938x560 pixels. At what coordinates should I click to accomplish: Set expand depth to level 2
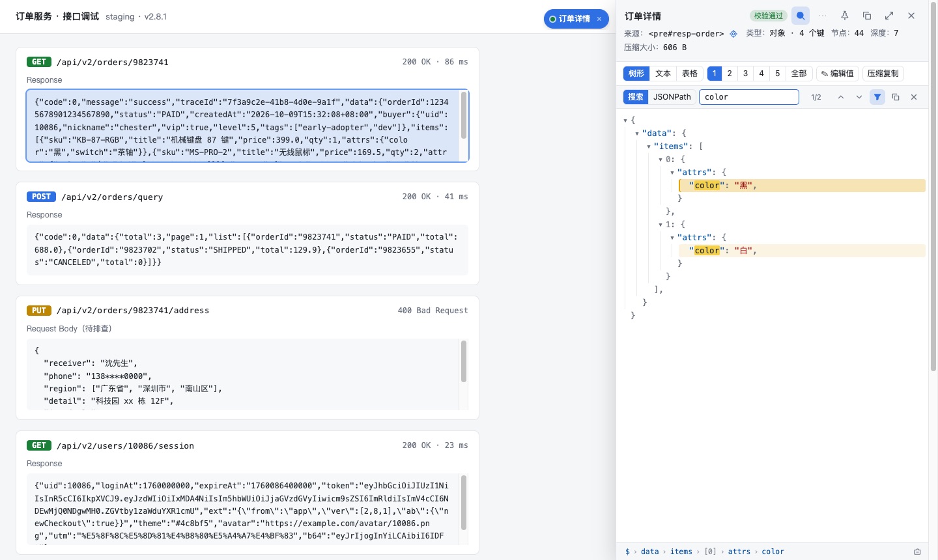click(730, 74)
